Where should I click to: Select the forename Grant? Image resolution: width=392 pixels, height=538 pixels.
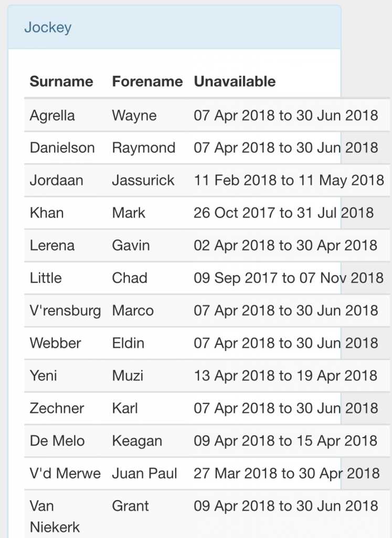[x=131, y=506]
